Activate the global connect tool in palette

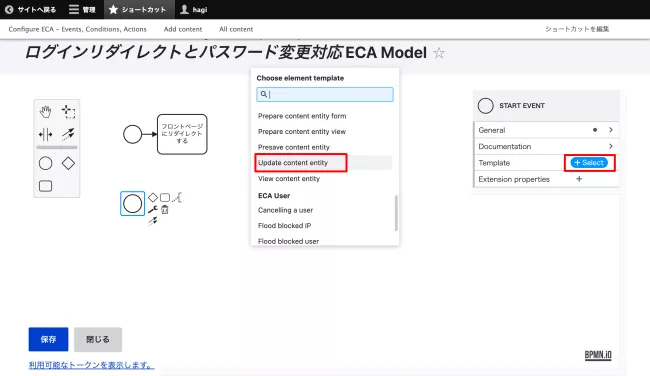click(68, 134)
